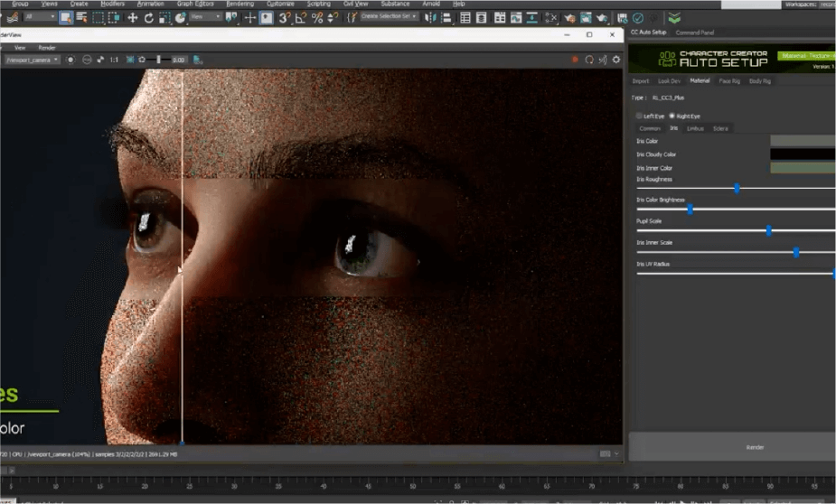This screenshot has width=836, height=504.
Task: Click the Pupil Scale slider handle
Action: coord(768,230)
